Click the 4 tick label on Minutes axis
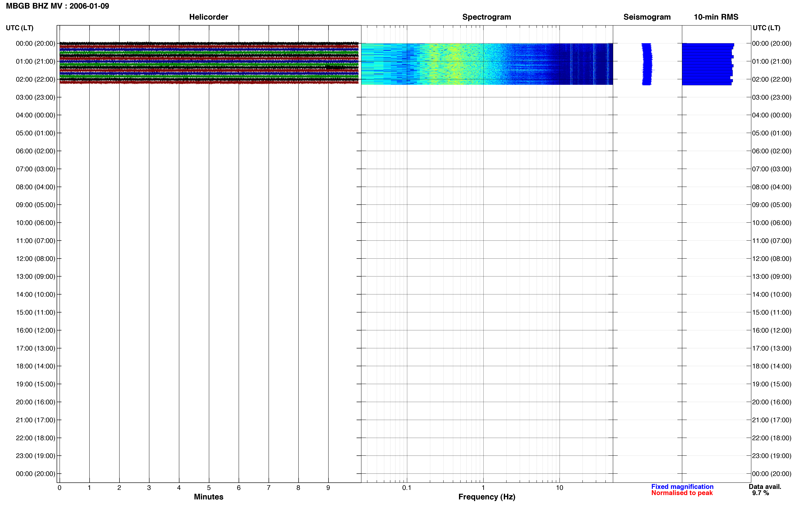The height and width of the screenshot is (508, 812). pos(179,488)
